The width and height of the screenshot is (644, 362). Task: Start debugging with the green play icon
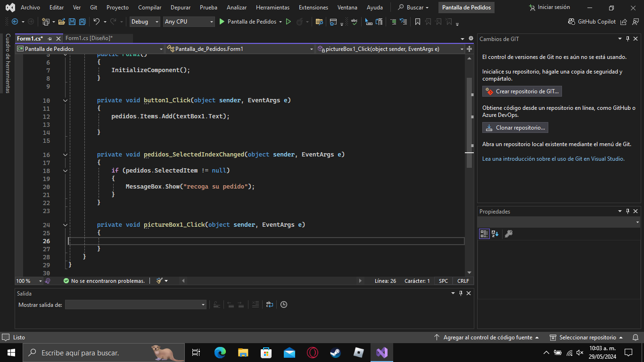click(222, 22)
